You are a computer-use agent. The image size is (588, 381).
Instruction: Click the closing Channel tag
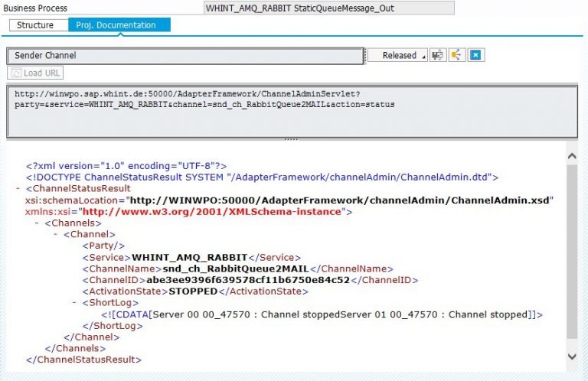coord(92,337)
